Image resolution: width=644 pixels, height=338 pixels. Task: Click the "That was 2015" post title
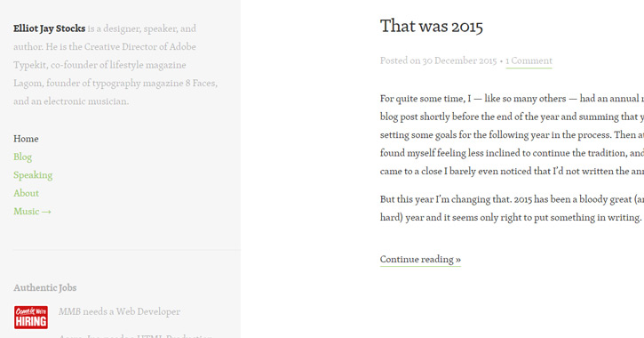pyautogui.click(x=431, y=27)
